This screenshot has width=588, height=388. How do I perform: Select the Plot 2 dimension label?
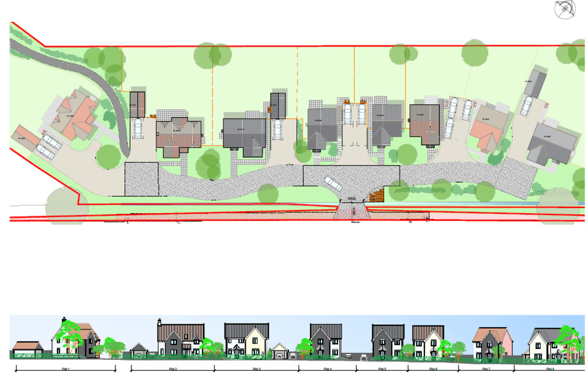(x=172, y=368)
